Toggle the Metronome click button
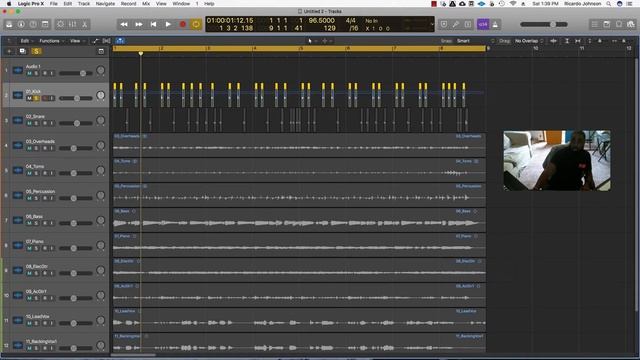Image resolution: width=640 pixels, height=360 pixels. pos(496,24)
